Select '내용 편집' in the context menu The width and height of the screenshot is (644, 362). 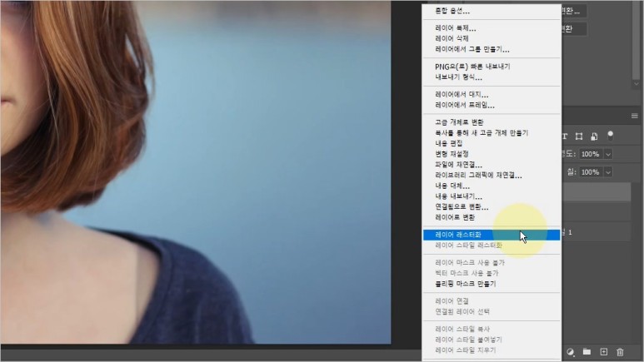pyautogui.click(x=448, y=143)
